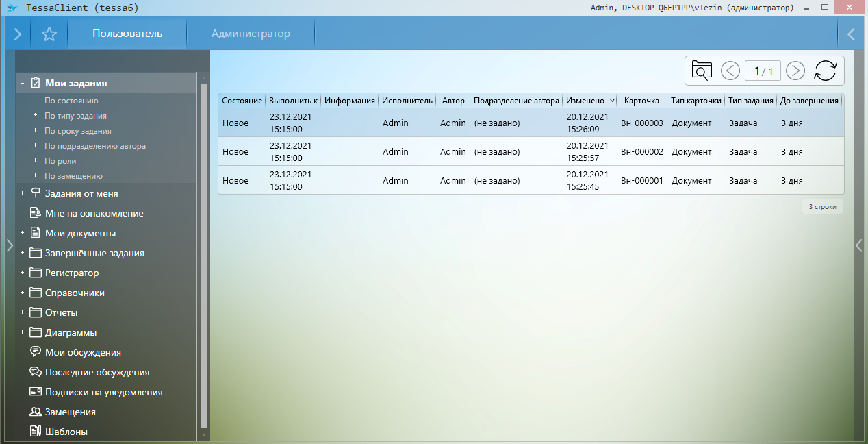Expand the Справочники folder
The width and height of the screenshot is (868, 444).
(23, 293)
